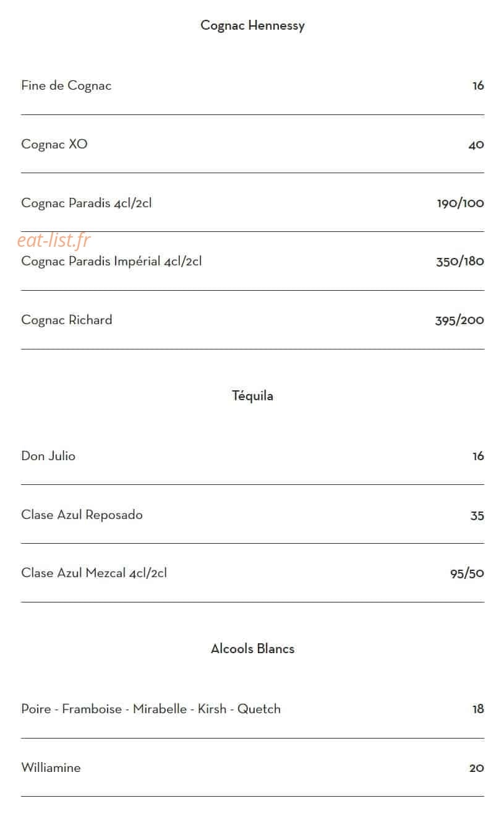Click the 350/180 price of Paradis Impérial
Viewport: 504px width, 814px height.
460,262
